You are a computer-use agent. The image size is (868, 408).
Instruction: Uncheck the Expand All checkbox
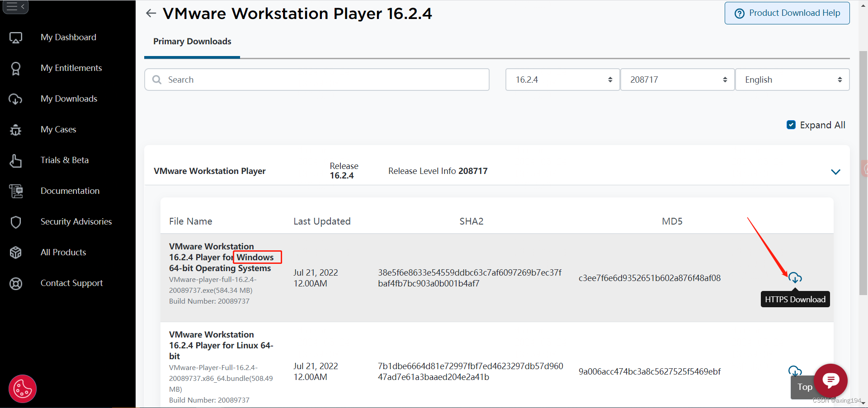tap(791, 125)
